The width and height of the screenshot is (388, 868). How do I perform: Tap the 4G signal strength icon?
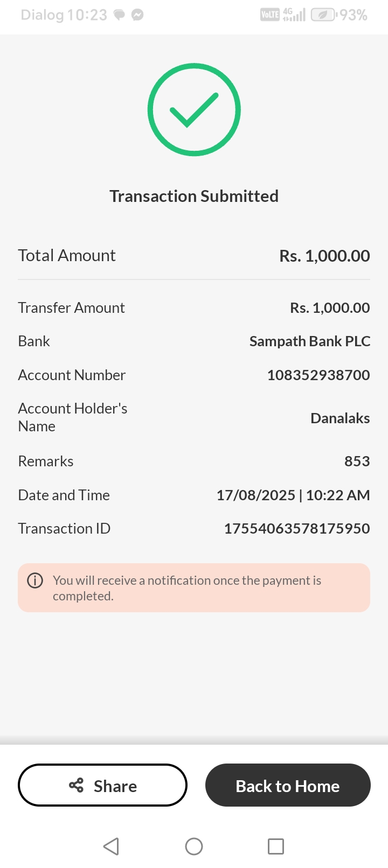coord(294,15)
